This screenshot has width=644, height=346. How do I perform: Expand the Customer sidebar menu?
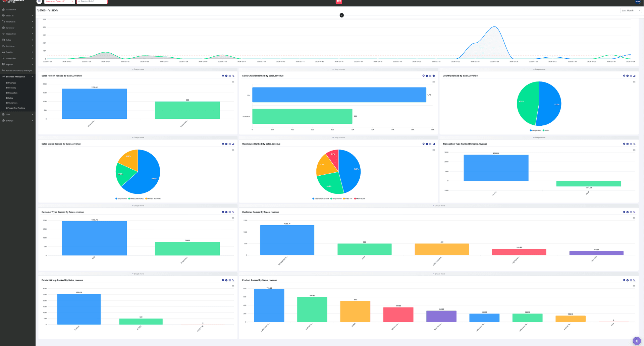pyautogui.click(x=18, y=46)
